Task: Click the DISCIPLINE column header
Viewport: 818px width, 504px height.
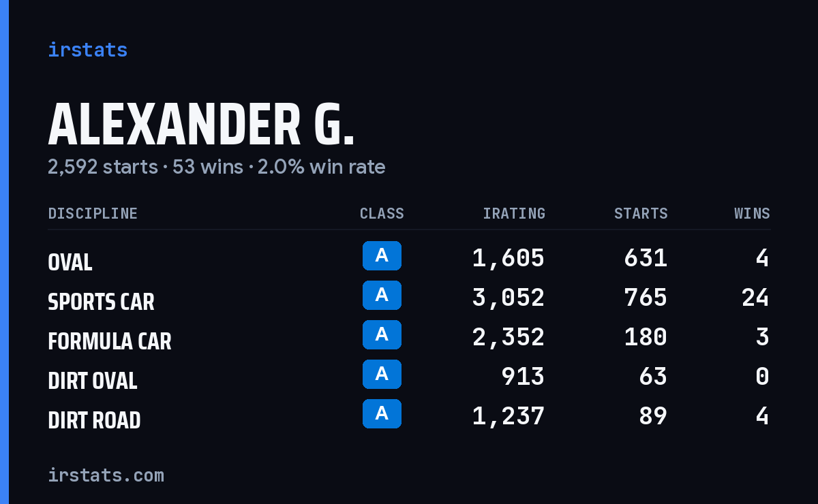Action: pyautogui.click(x=93, y=214)
